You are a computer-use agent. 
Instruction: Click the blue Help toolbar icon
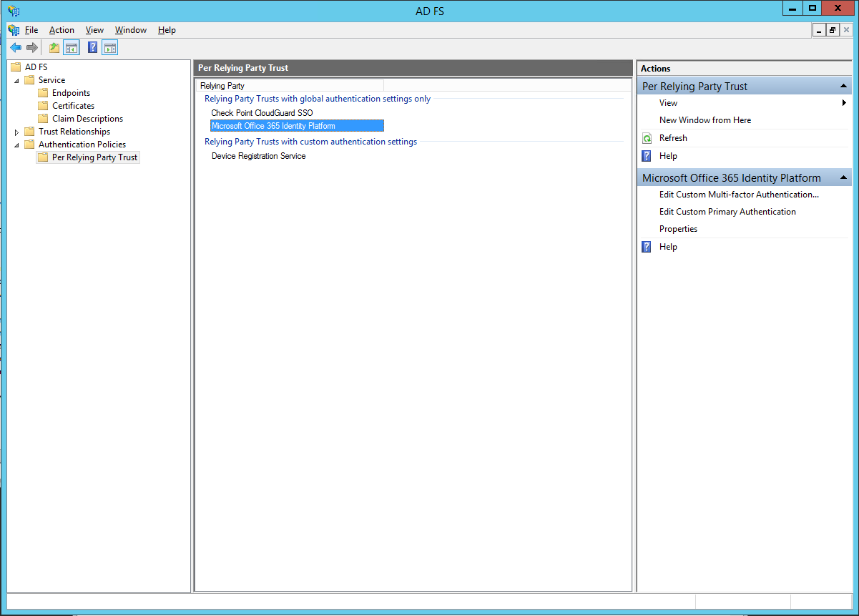[x=92, y=48]
